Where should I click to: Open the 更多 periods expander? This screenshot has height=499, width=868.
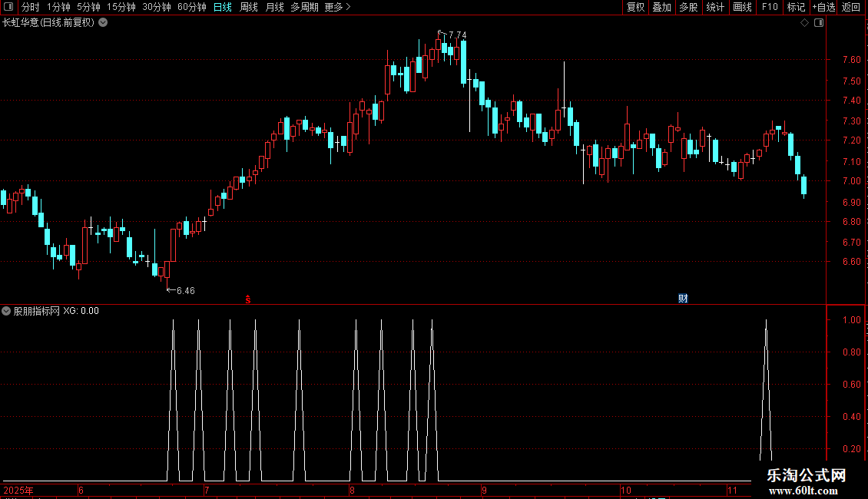click(337, 7)
